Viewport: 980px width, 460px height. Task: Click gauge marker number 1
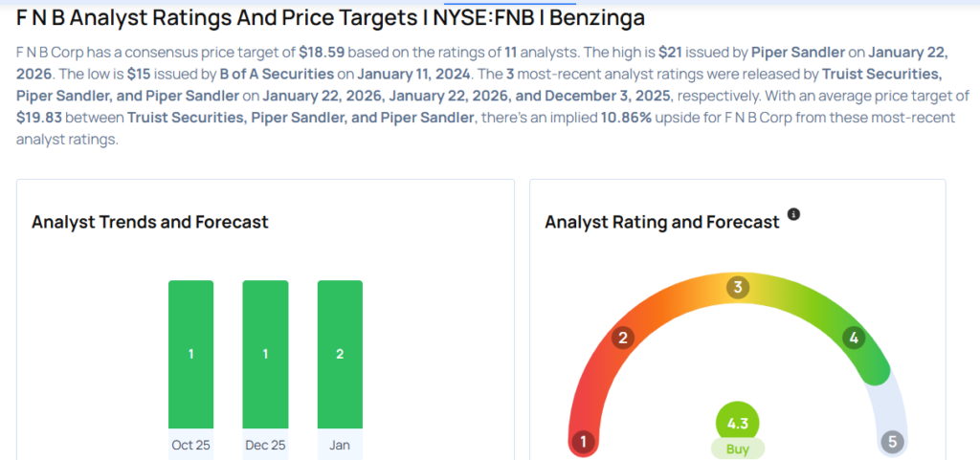(583, 442)
